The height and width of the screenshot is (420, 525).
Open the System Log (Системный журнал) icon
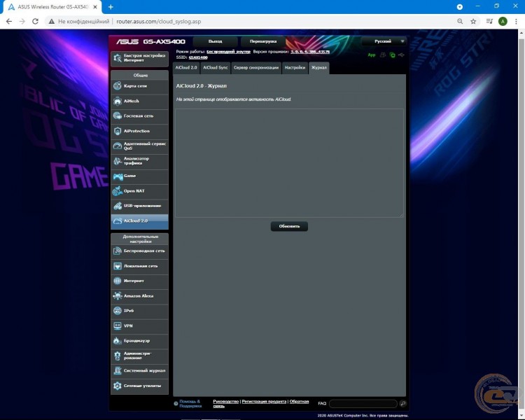pos(117,371)
